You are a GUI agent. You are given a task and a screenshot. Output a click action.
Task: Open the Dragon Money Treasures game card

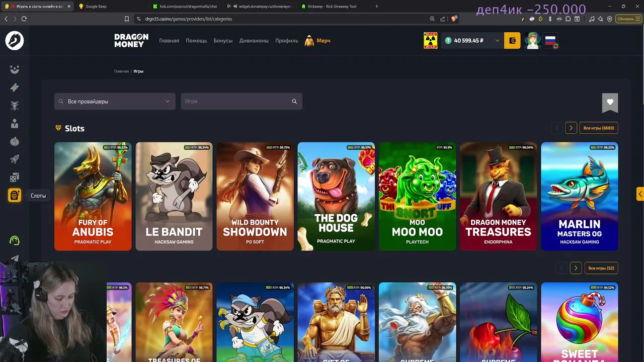pyautogui.click(x=499, y=196)
